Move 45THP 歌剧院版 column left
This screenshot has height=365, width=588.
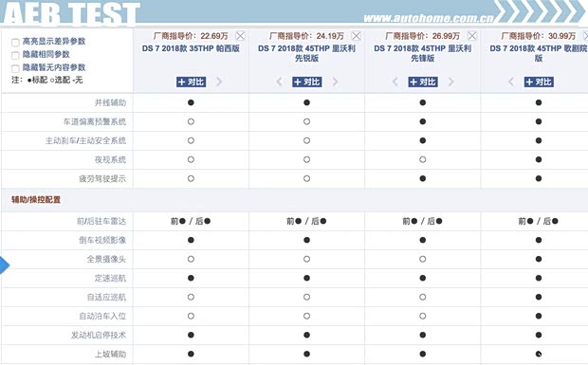(x=511, y=82)
